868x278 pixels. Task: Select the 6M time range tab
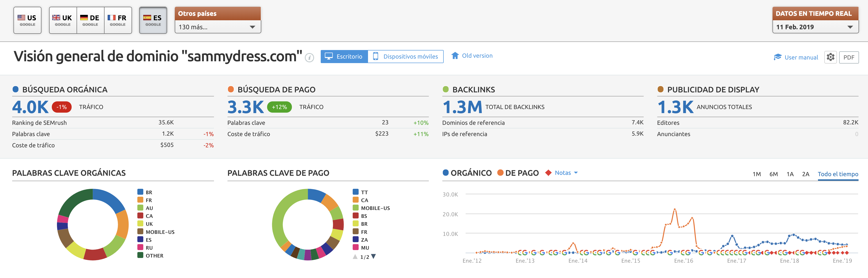pyautogui.click(x=773, y=174)
